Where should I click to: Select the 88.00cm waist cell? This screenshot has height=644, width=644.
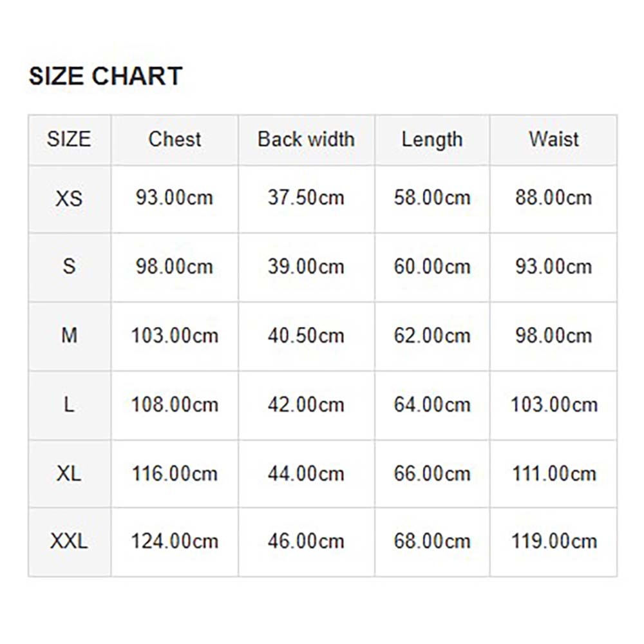(553, 198)
